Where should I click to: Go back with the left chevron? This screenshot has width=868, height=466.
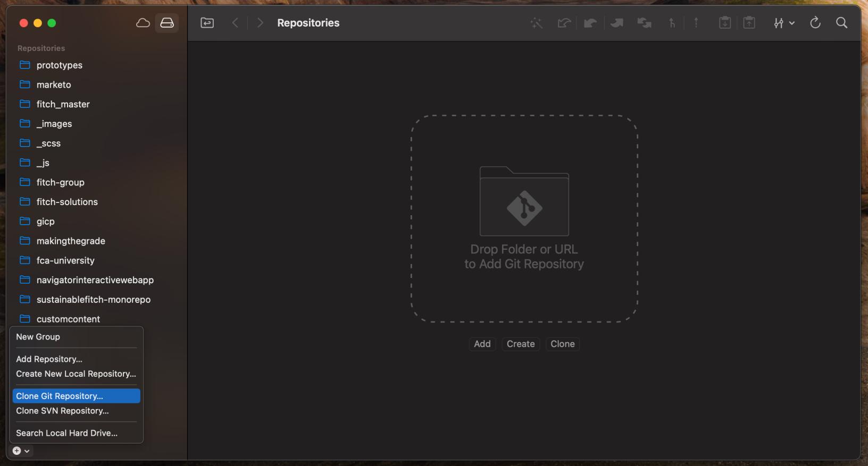[235, 23]
